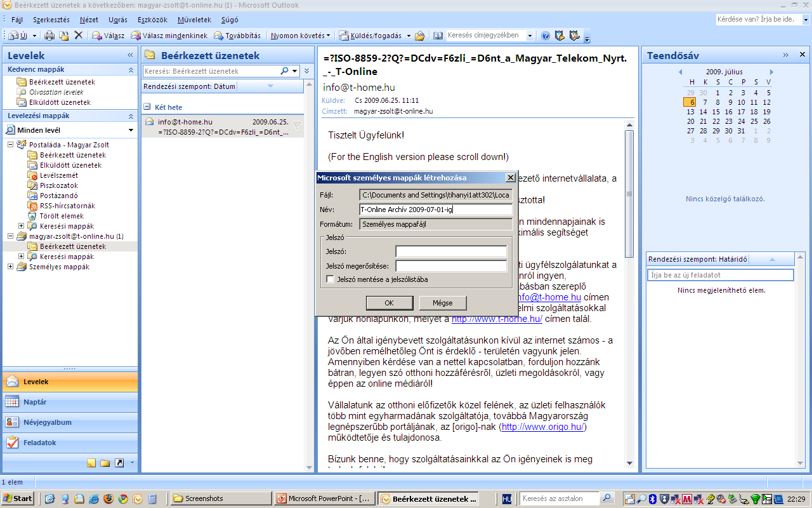Click the Küldés/fogadás send/receive button

point(371,36)
